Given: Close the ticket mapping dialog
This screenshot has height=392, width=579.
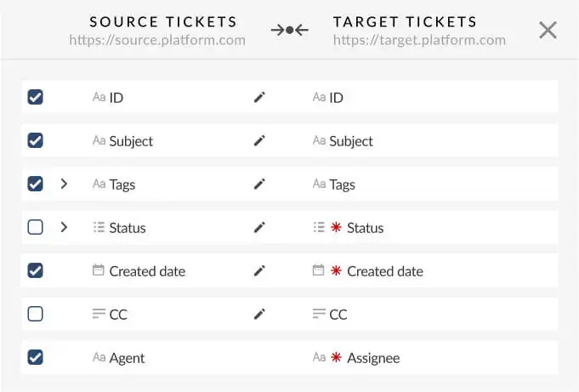Looking at the screenshot, I should pyautogui.click(x=548, y=31).
